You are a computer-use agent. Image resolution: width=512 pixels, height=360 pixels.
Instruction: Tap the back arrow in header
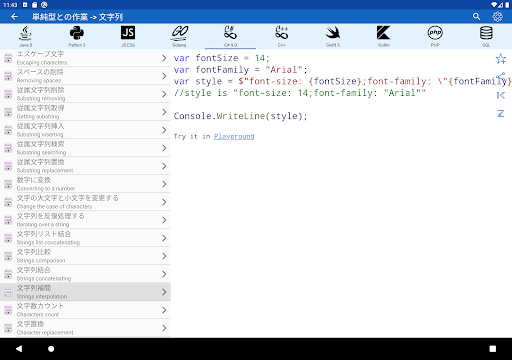coord(14,17)
